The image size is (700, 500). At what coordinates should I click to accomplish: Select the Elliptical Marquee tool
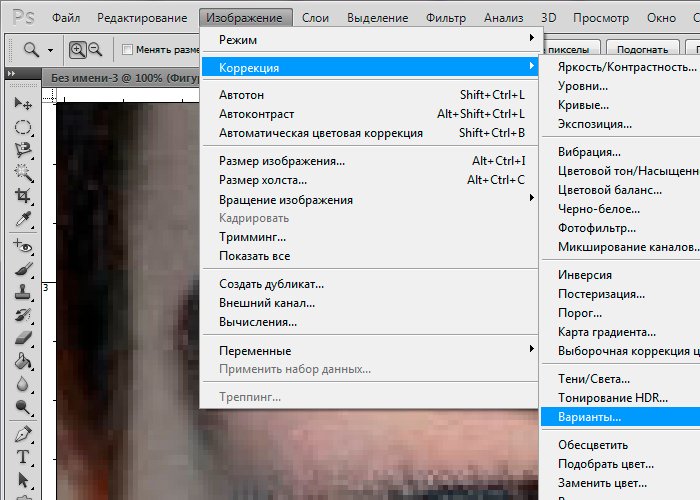(23, 127)
